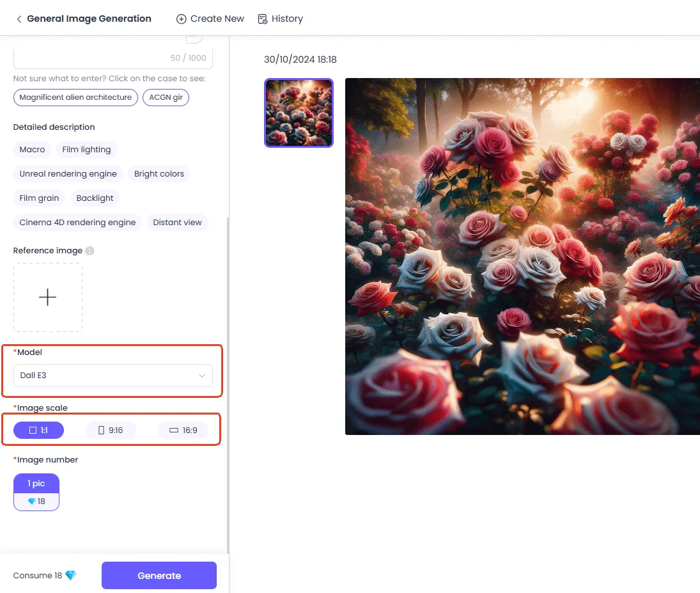Click the 30/10/2024 18:18 timestamp
Image resolution: width=700 pixels, height=593 pixels.
[x=300, y=59]
